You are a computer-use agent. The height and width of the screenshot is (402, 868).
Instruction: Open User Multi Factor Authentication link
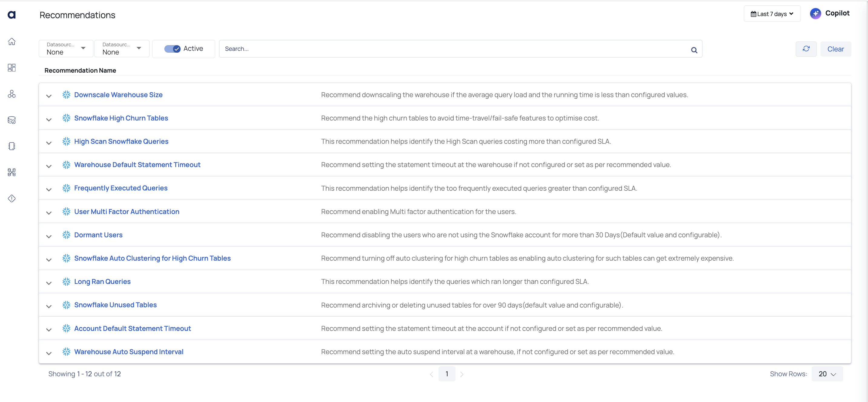coord(127,212)
